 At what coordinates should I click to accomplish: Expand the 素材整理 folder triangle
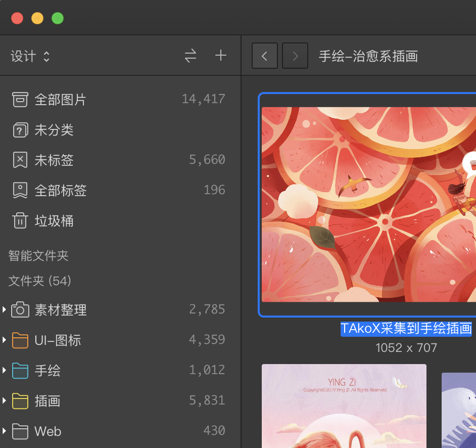coord(4,309)
